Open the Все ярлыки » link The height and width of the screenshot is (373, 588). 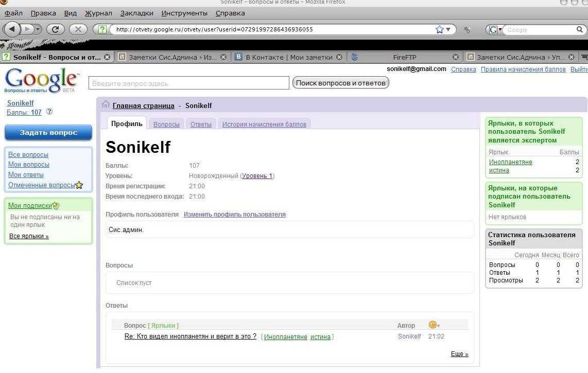click(x=29, y=236)
